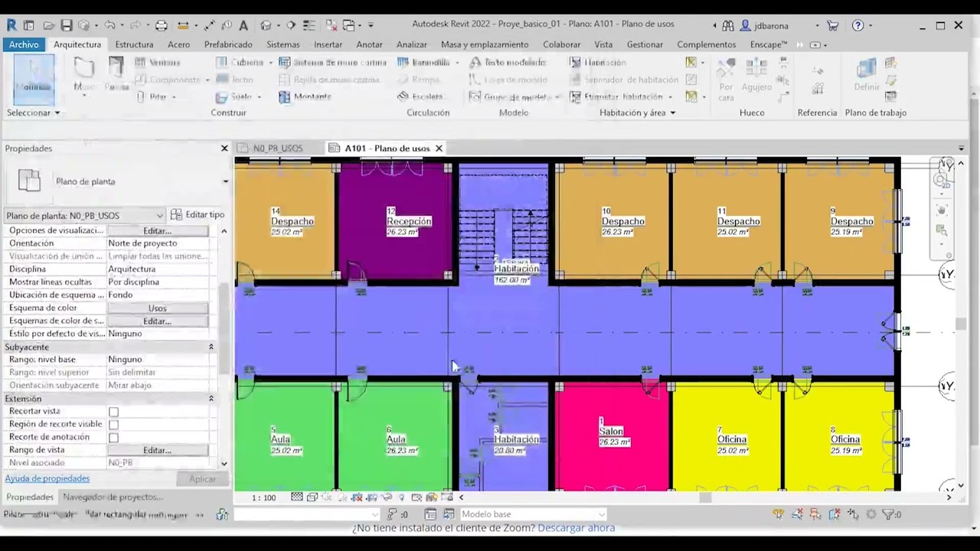Click the Texto modelado tool
Image resolution: width=980 pixels, height=551 pixels.
point(508,63)
